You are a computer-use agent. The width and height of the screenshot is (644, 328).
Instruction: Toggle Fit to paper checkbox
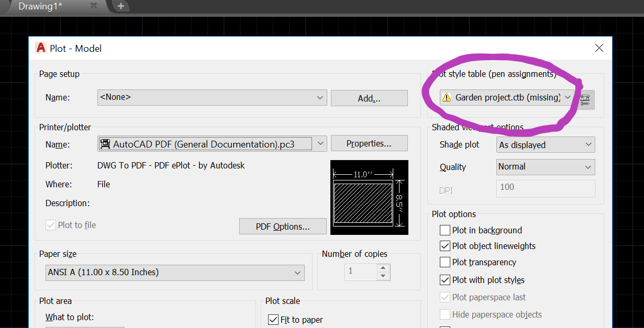click(273, 320)
